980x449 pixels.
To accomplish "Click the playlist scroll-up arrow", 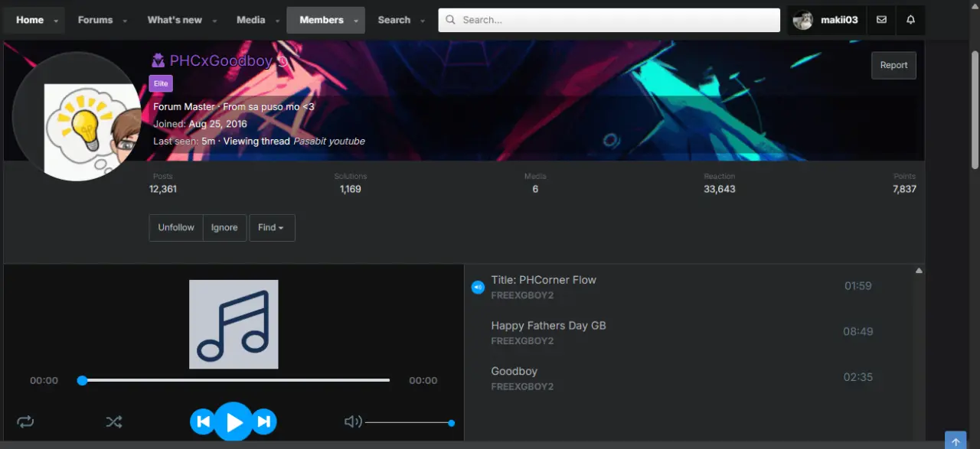I will pyautogui.click(x=919, y=270).
